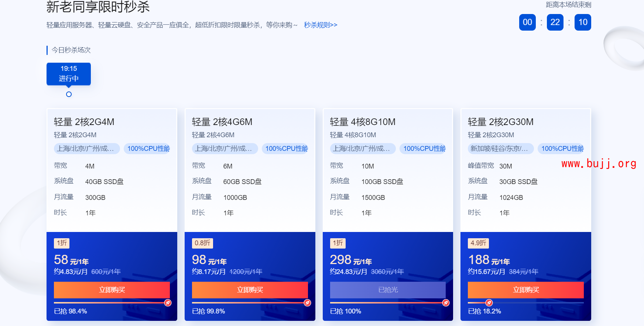Click the 轻量 4核8G10M card title
The image size is (644, 326).
363,122
